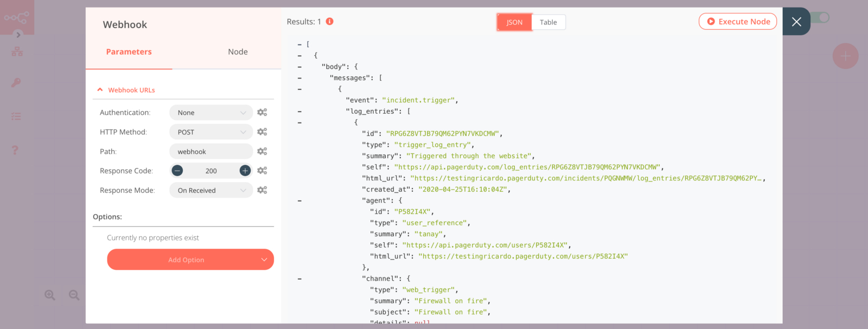Open Workflows icon in sidebar
Screen dimensions: 868x329
17,51
